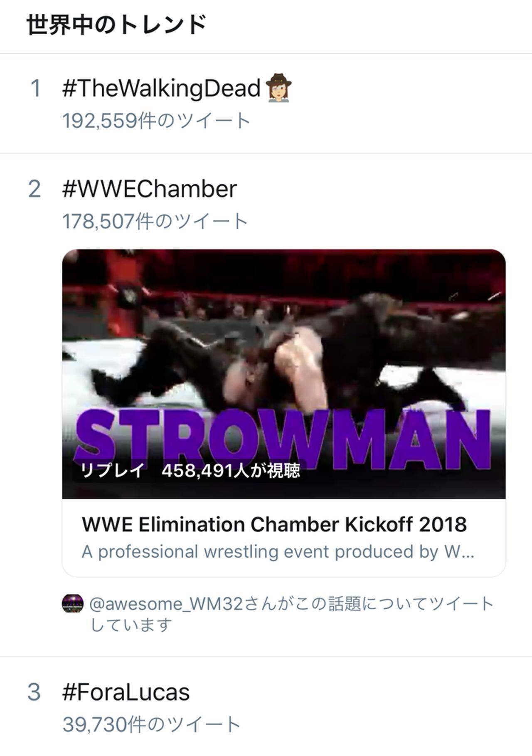Open the #TheWalkingDead trending hashtag
Viewport: 532px width, 756px height.
coord(161,88)
